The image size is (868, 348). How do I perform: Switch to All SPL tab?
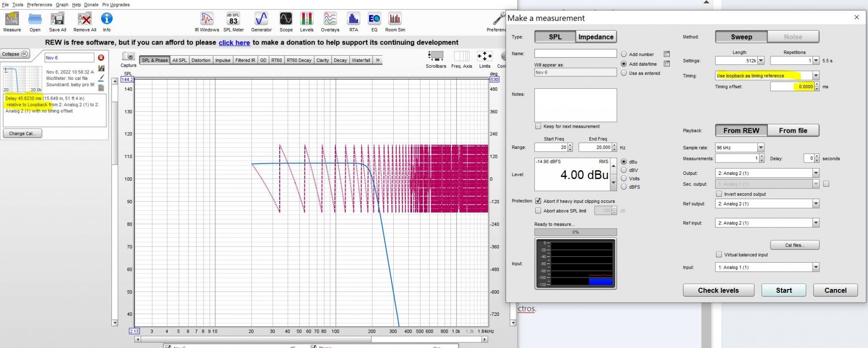click(179, 60)
